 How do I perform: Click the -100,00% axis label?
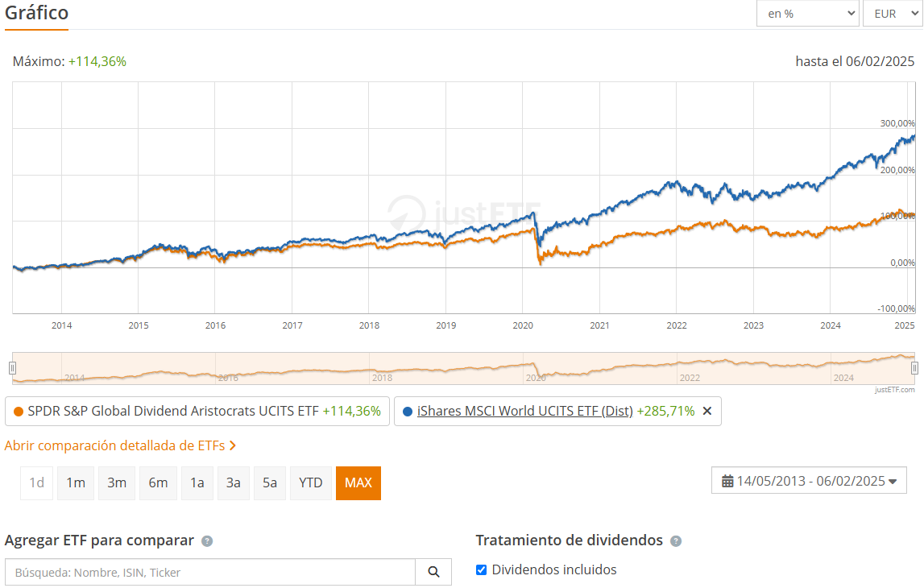897,308
